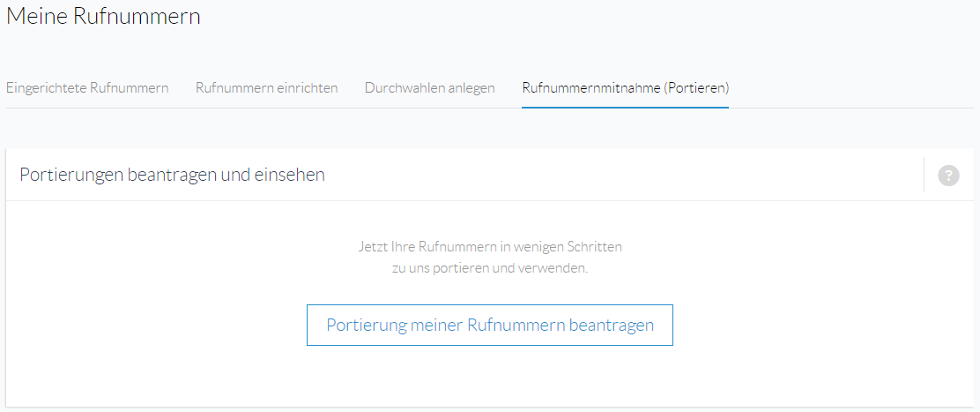This screenshot has width=980, height=412.
Task: Select the Durchwahlen anlegen tab
Action: pos(430,87)
